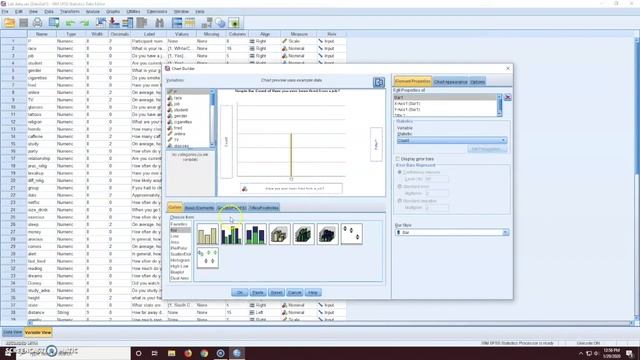
Task: Click the Undo arrow in the toolbar
Action: click(x=70, y=23)
